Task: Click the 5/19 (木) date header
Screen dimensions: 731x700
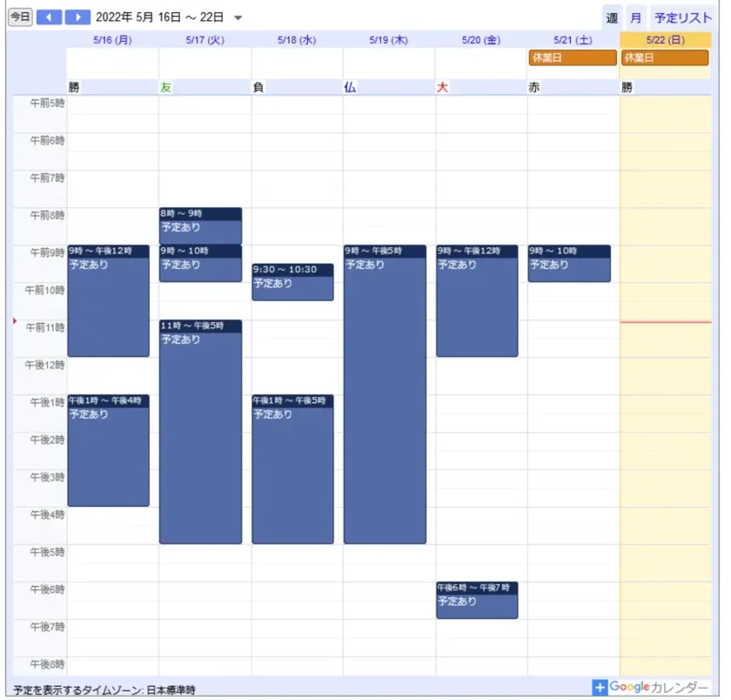Action: [x=388, y=40]
